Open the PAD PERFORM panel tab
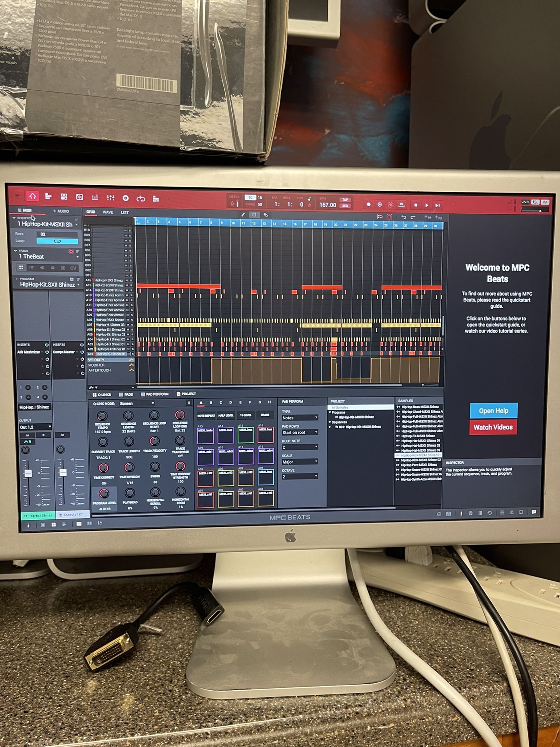Viewport: 560px width, 747px height. 155,394
